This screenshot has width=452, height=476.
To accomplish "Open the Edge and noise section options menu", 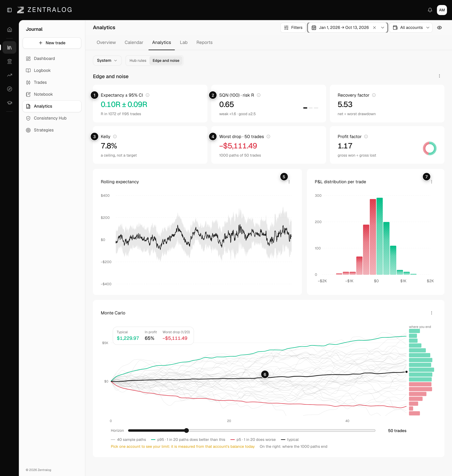I will point(439,76).
